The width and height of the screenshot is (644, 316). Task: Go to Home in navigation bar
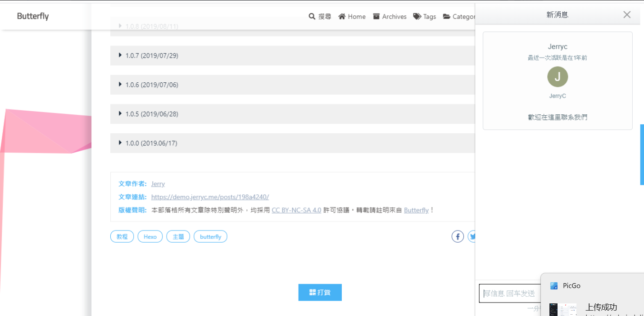tap(352, 16)
